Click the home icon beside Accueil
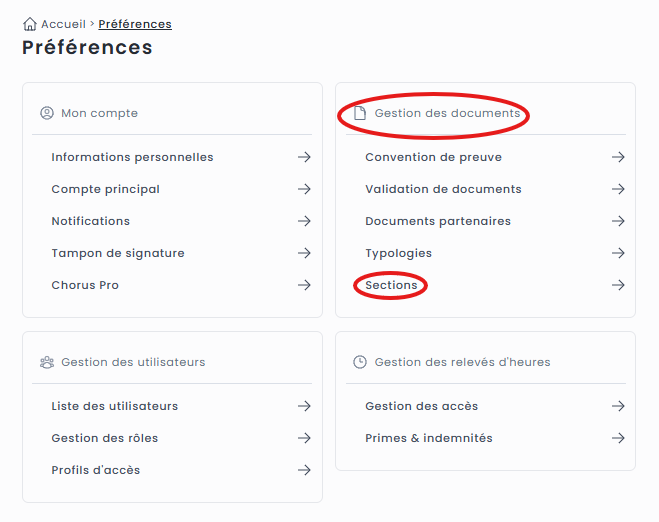Screen dimensions: 659x522 pos(29,24)
